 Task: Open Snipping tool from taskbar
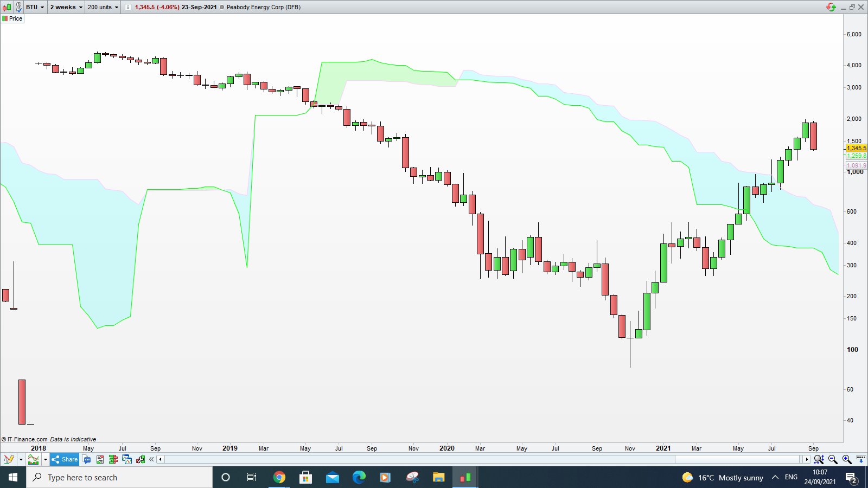point(412,477)
